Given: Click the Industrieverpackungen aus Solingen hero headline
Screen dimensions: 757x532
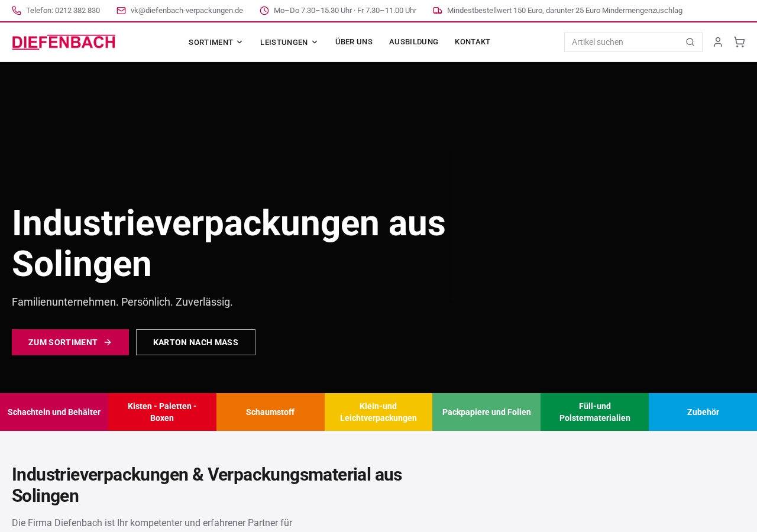Looking at the screenshot, I should [x=229, y=243].
